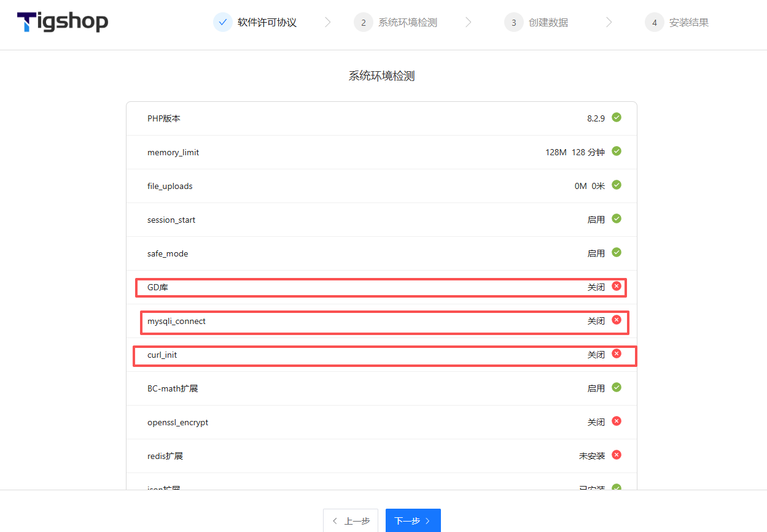Select step 3 创建数据 in wizard
This screenshot has width=767, height=532.
[x=537, y=23]
